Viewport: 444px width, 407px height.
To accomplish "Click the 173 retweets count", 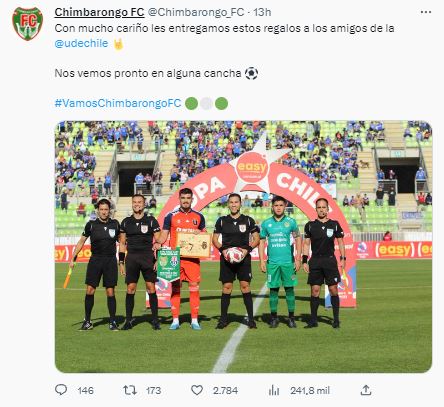I will 153,390.
